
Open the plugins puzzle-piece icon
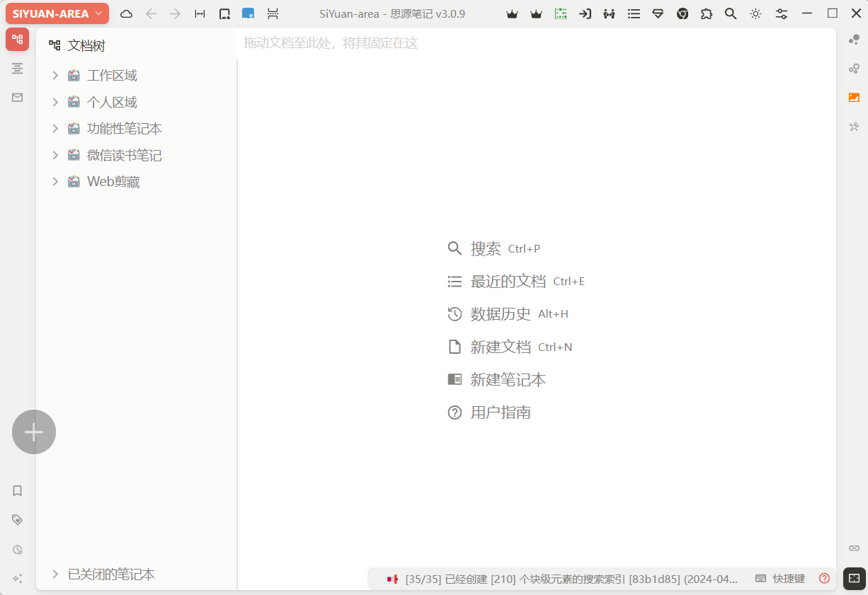707,13
